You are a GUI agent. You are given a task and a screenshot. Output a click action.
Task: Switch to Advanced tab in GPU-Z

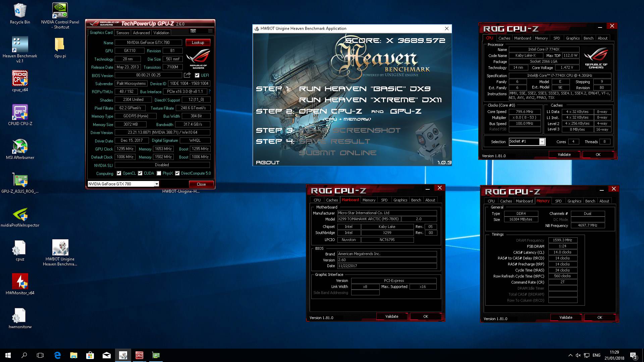[141, 33]
